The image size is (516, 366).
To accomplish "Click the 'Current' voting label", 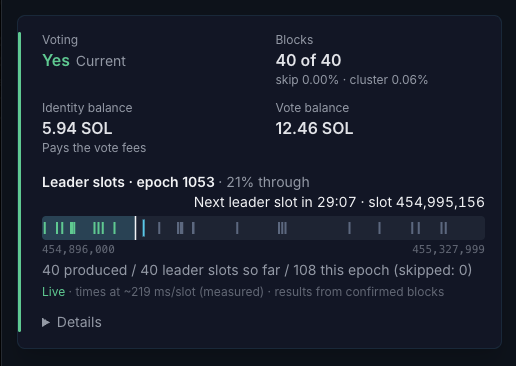I will pyautogui.click(x=101, y=61).
